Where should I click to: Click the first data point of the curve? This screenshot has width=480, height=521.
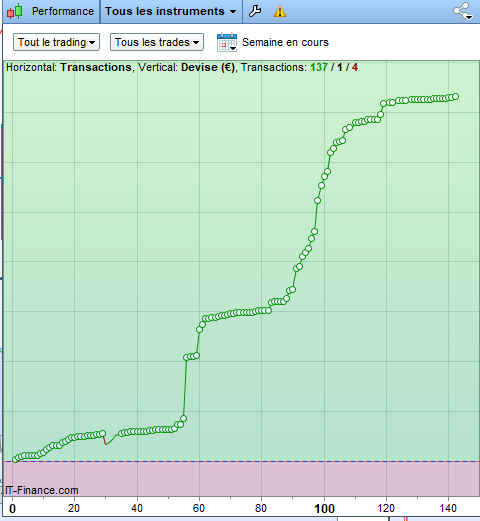coord(15,459)
